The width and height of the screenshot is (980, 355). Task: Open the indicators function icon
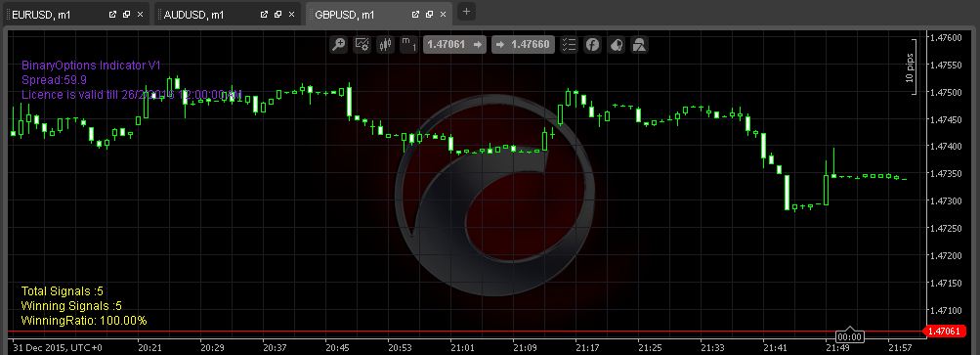coord(592,44)
